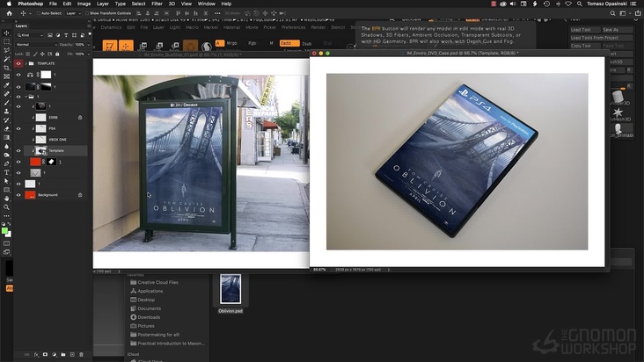Collapse the group named 1
This screenshot has height=362, width=644.
click(x=26, y=97)
